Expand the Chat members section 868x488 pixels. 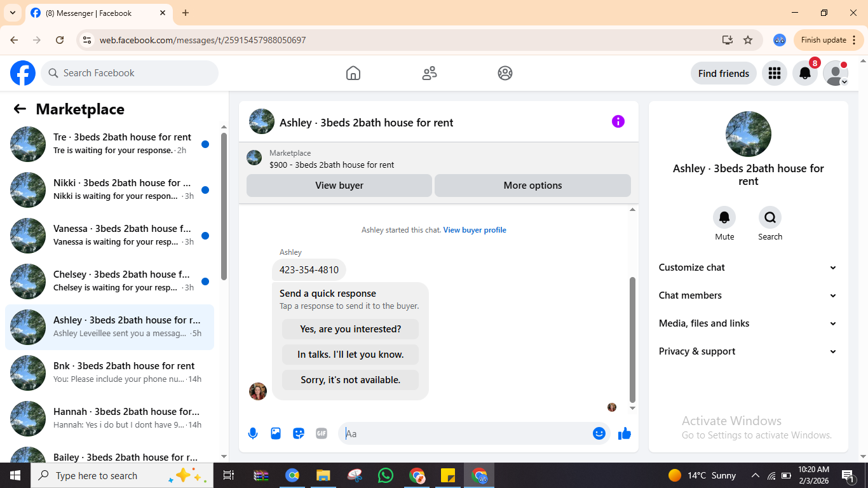point(748,295)
